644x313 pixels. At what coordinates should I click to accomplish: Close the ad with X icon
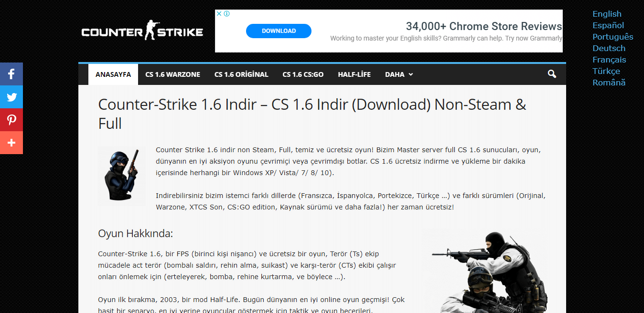219,13
